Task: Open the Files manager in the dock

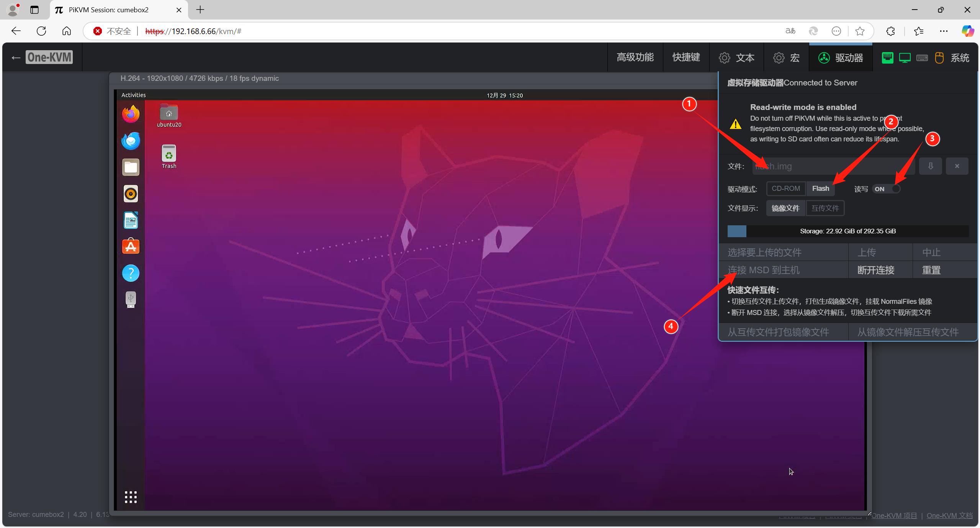Action: pos(131,167)
